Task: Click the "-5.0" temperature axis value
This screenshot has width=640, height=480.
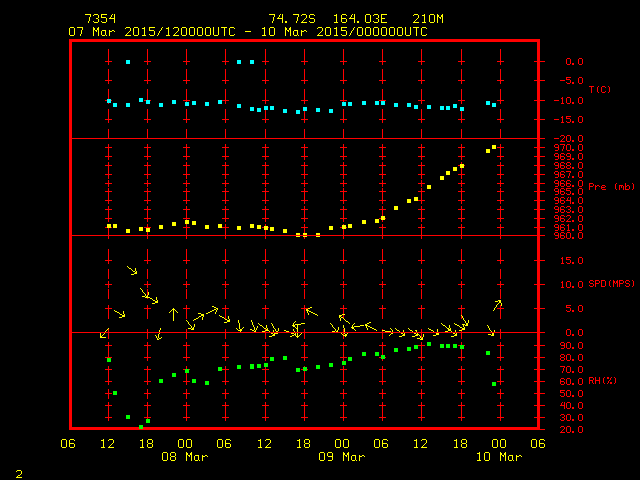Action: point(571,80)
